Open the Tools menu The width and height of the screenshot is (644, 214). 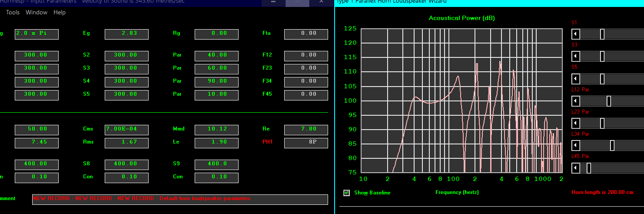point(13,12)
